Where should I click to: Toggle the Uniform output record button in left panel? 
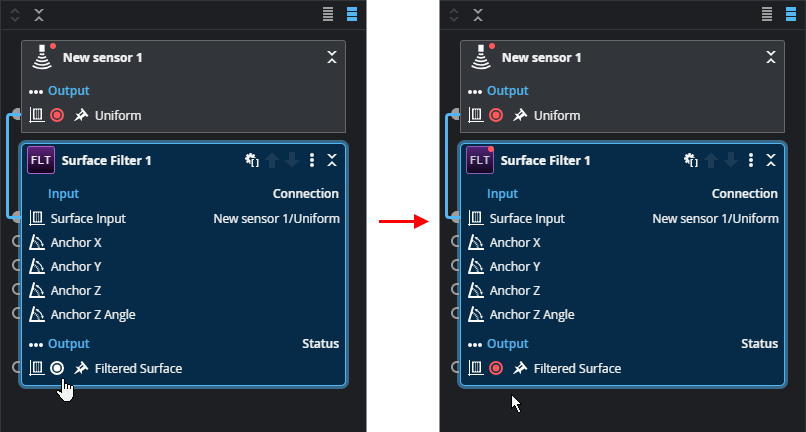[x=58, y=115]
